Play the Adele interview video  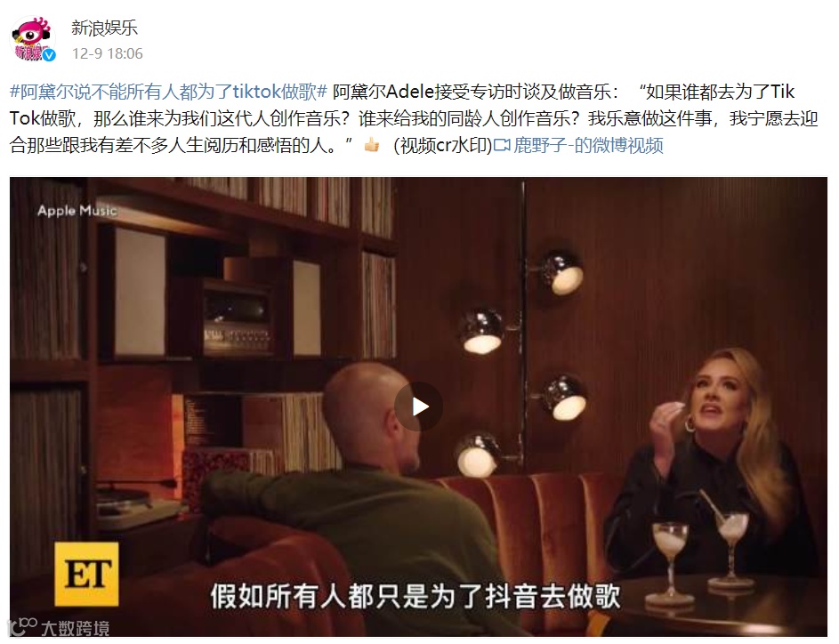click(418, 407)
